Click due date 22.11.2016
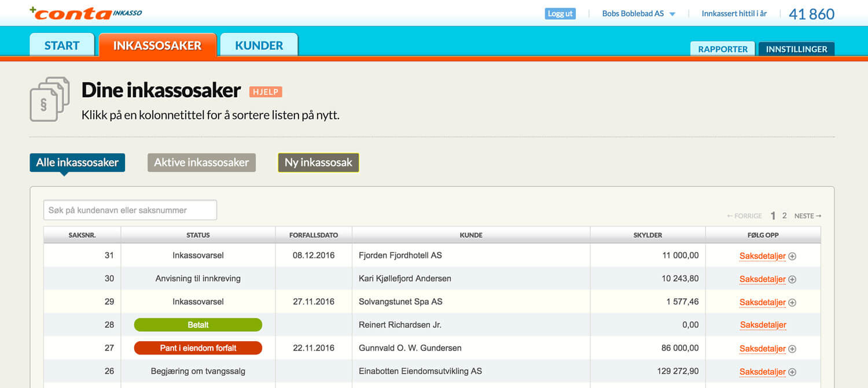The width and height of the screenshot is (868, 388). point(314,348)
